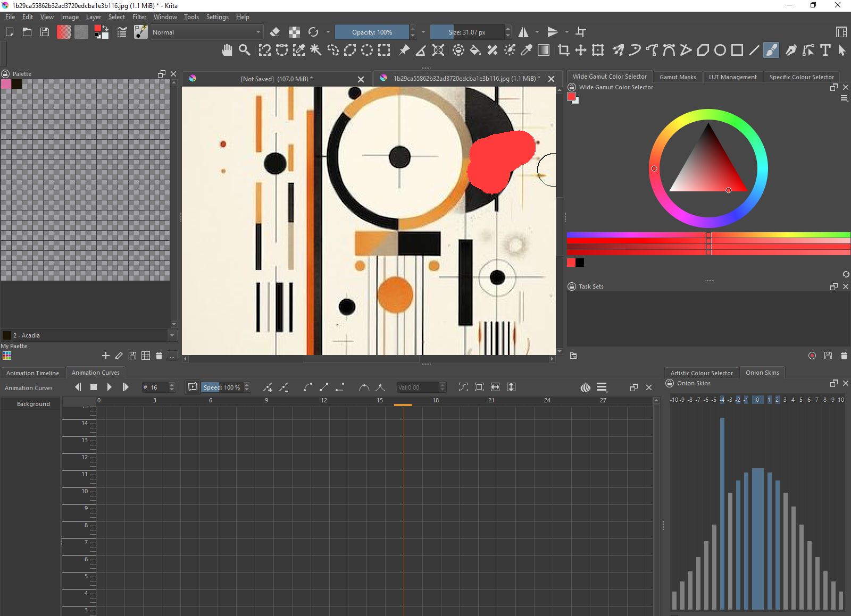Screen dimensions: 851x616
Task: Click the frame number field showing 16
Action: pyautogui.click(x=158, y=387)
